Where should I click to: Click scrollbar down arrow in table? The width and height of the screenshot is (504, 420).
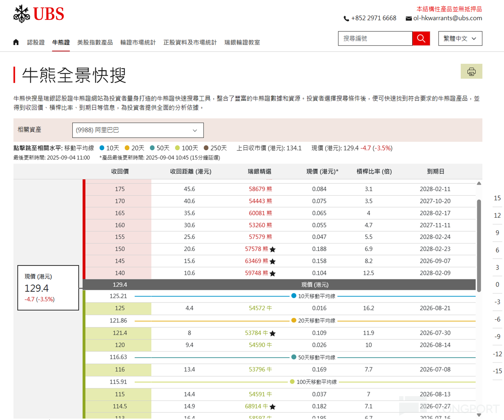click(479, 415)
